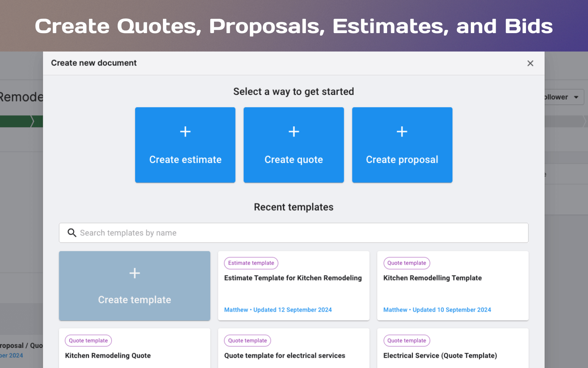Click the plus icon on Create quote
588x368 pixels.
pos(294,132)
